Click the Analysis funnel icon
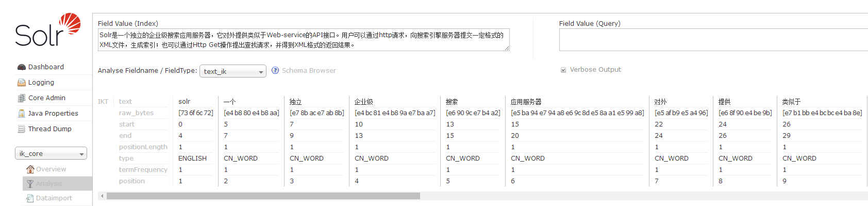The width and height of the screenshot is (868, 206). tap(30, 184)
